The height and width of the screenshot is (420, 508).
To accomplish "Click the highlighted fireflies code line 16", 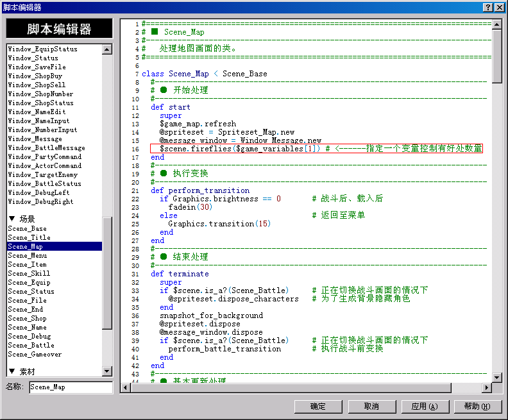I will 316,149.
